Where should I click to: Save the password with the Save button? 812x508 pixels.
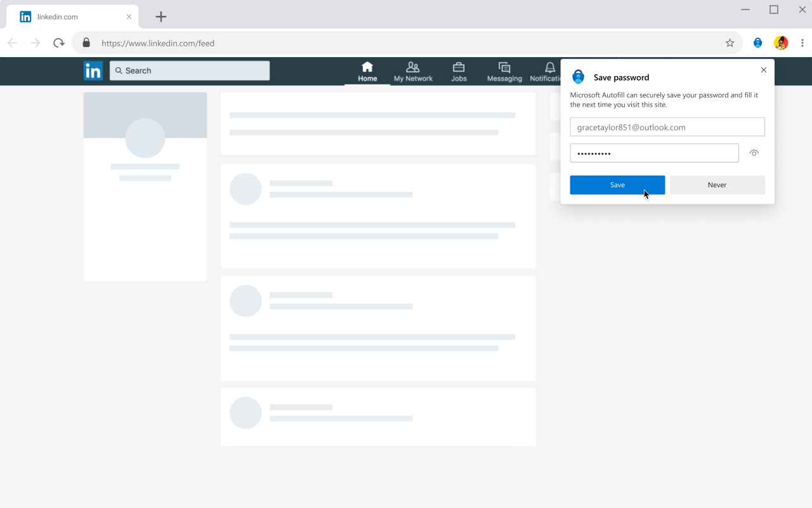617,185
